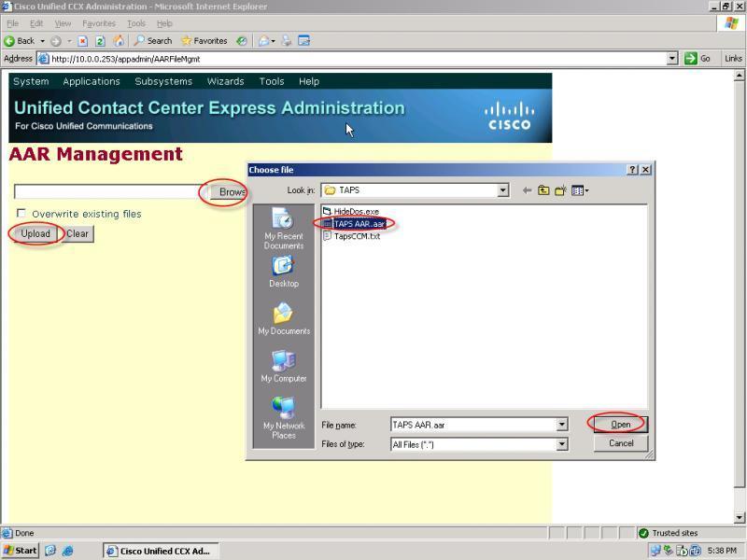Open the IE File menu
This screenshot has width=747, height=560.
pyautogui.click(x=12, y=23)
